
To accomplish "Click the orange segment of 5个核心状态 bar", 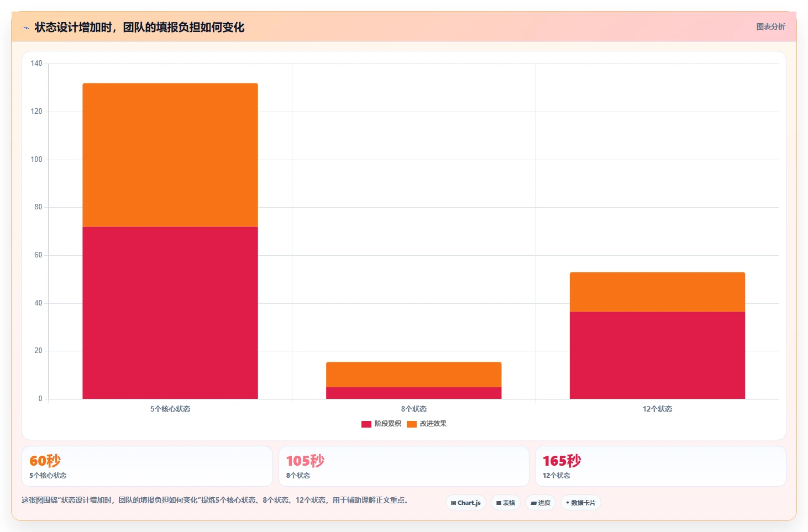I will [x=170, y=155].
